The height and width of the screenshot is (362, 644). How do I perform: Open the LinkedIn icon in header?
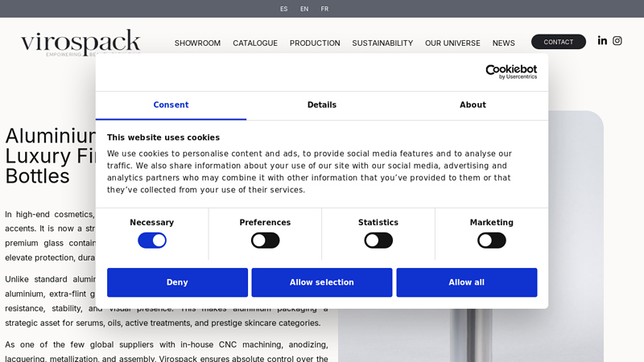602,41
